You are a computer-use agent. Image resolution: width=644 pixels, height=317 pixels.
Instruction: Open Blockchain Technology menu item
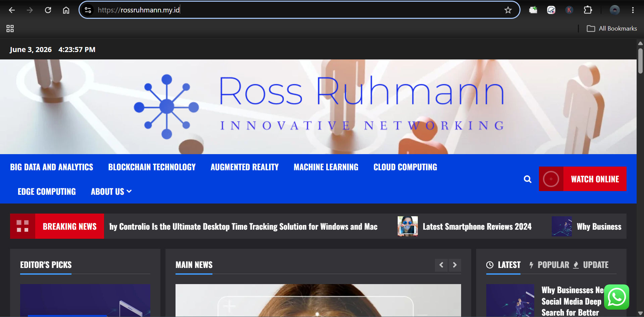(x=152, y=167)
